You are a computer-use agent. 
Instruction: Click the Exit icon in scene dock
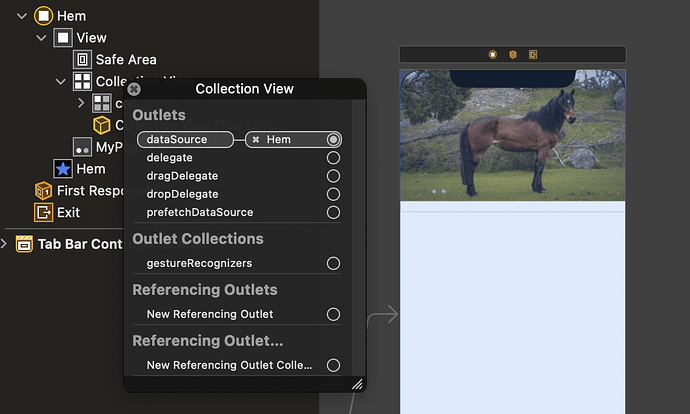coord(533,54)
